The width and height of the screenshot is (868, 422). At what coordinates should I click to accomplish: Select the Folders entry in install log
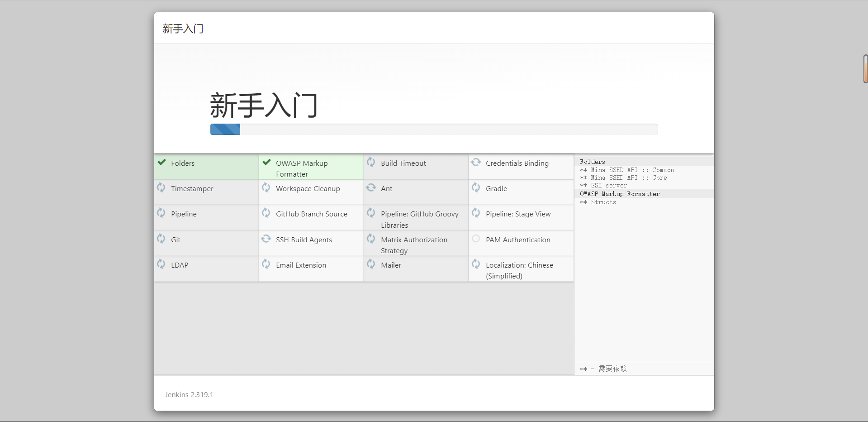point(592,162)
